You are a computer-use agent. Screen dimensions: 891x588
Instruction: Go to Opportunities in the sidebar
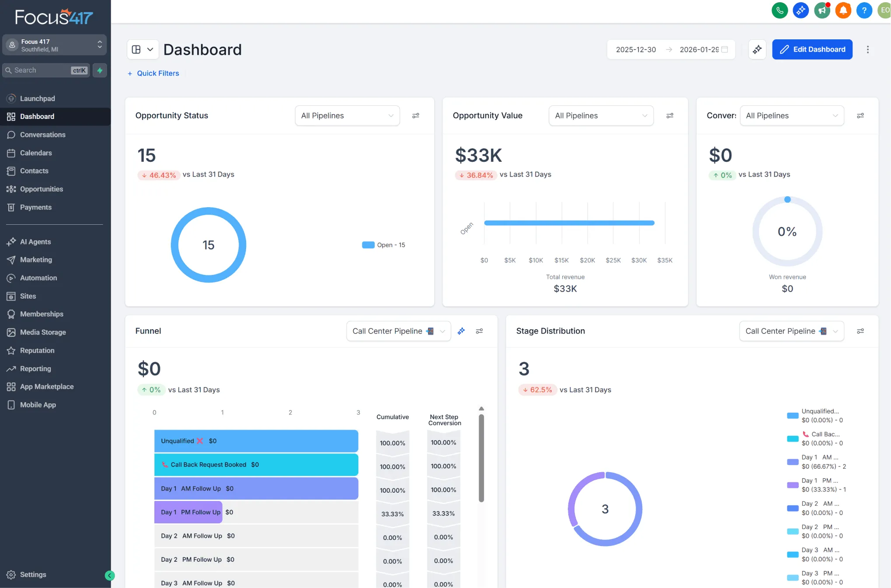(x=42, y=189)
